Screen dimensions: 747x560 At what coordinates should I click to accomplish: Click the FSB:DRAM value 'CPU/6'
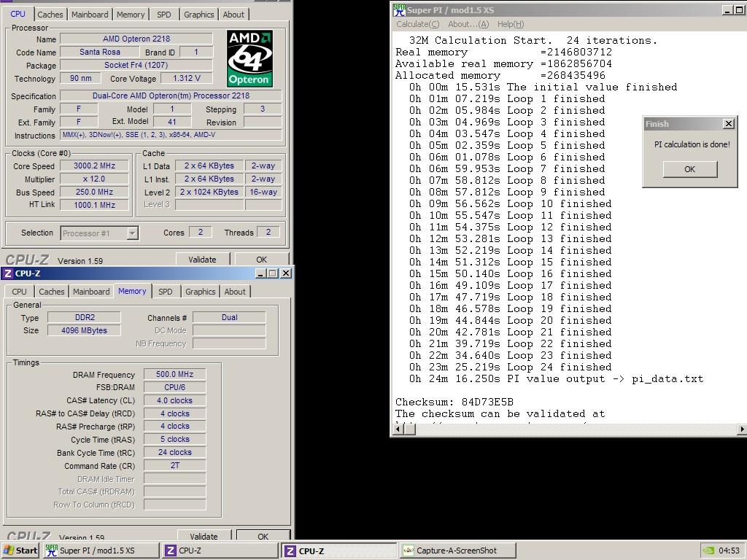tap(175, 387)
